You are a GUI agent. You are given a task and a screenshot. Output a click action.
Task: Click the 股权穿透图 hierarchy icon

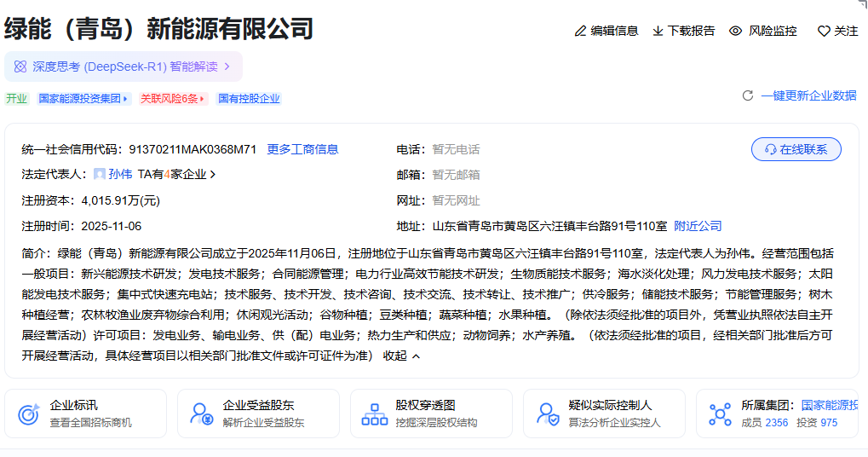click(374, 414)
